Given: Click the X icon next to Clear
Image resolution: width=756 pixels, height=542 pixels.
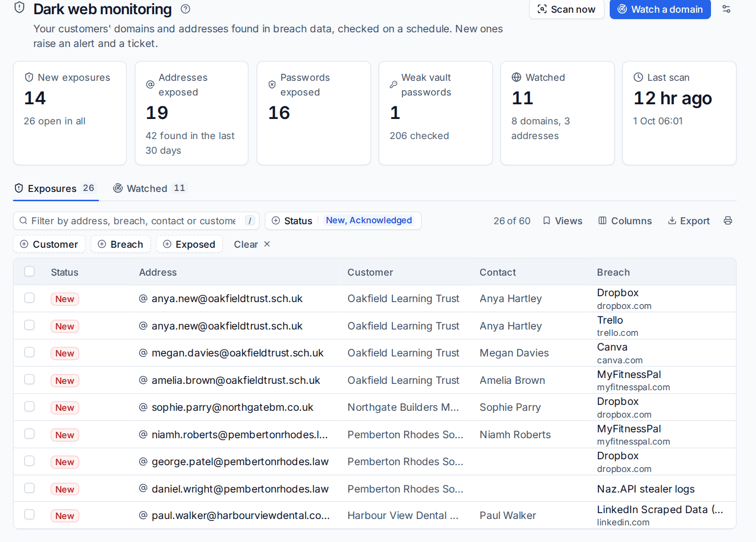Looking at the screenshot, I should tap(267, 244).
